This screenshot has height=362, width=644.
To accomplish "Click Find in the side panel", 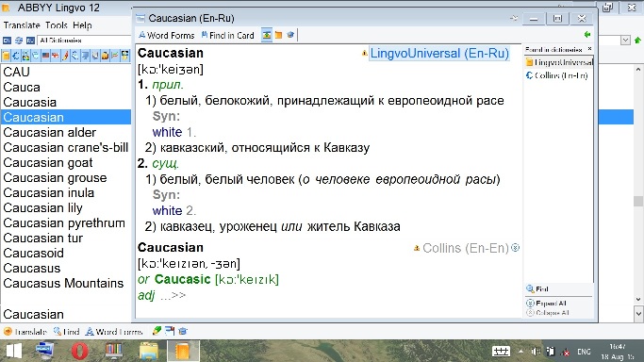I will pos(537,289).
